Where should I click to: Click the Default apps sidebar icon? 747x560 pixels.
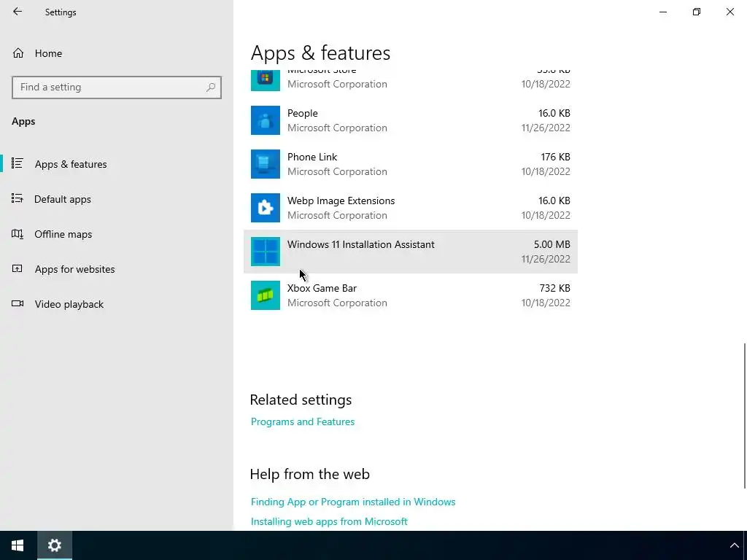[x=18, y=198]
